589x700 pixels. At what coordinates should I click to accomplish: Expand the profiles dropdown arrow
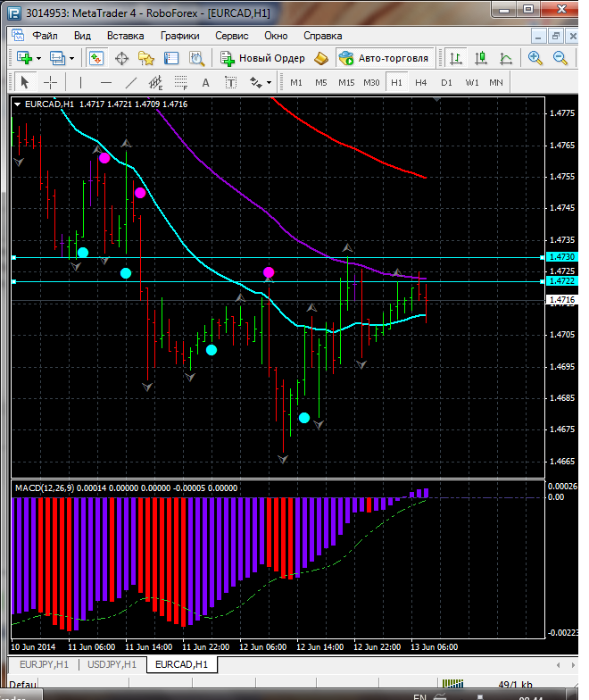72,58
